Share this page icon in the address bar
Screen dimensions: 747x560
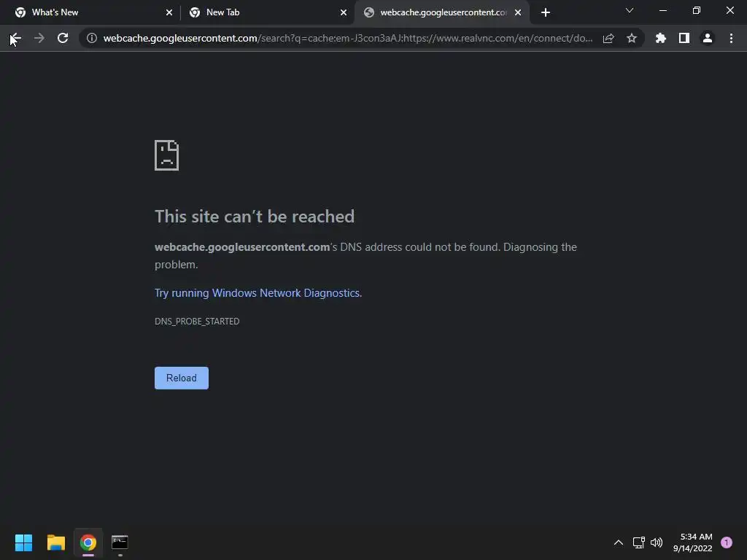pos(608,38)
